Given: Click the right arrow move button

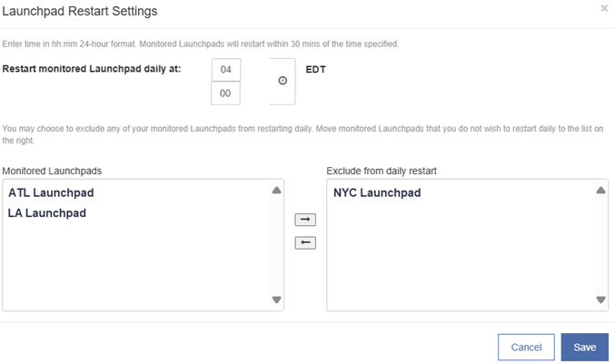Looking at the screenshot, I should point(305,220).
